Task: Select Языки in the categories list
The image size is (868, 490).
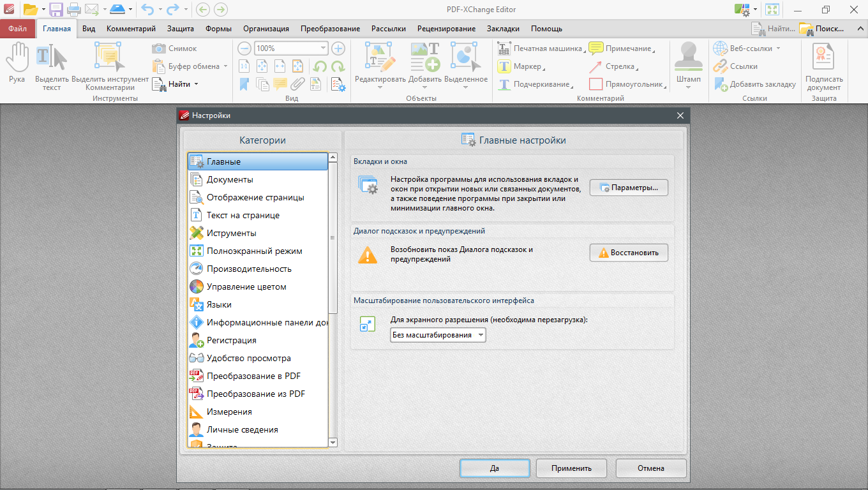Action: point(219,304)
